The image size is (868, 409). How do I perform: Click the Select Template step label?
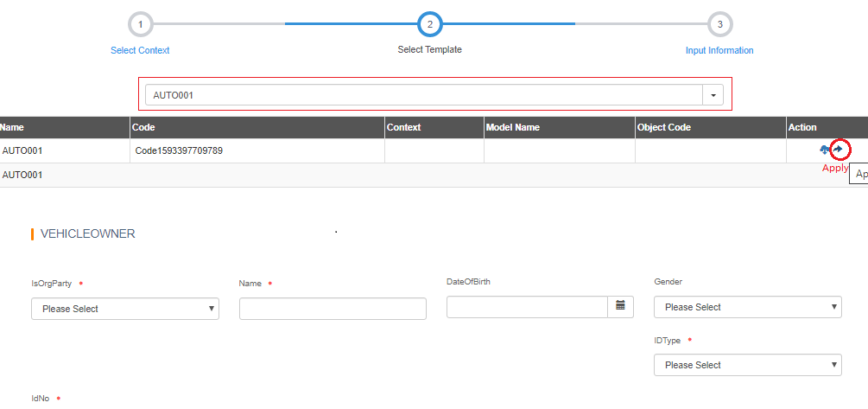click(429, 49)
